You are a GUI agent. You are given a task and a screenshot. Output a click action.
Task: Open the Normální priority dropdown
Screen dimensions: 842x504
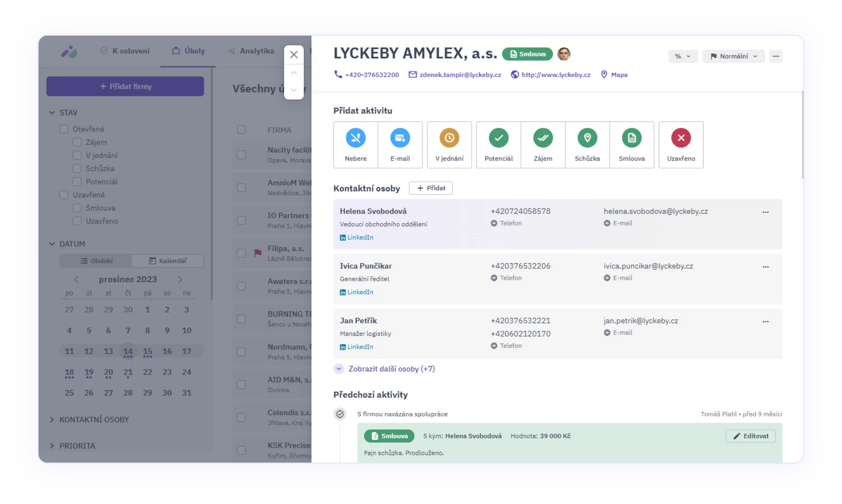click(733, 56)
